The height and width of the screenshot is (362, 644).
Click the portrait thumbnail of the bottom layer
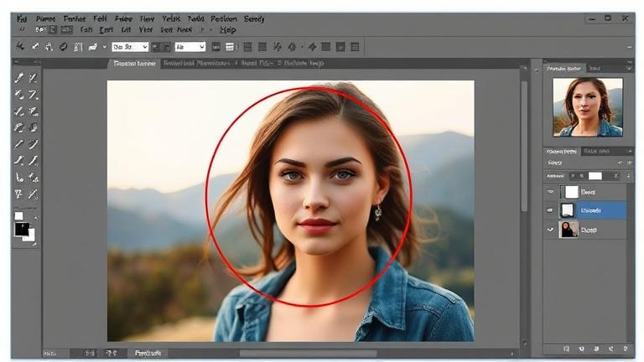(x=569, y=230)
